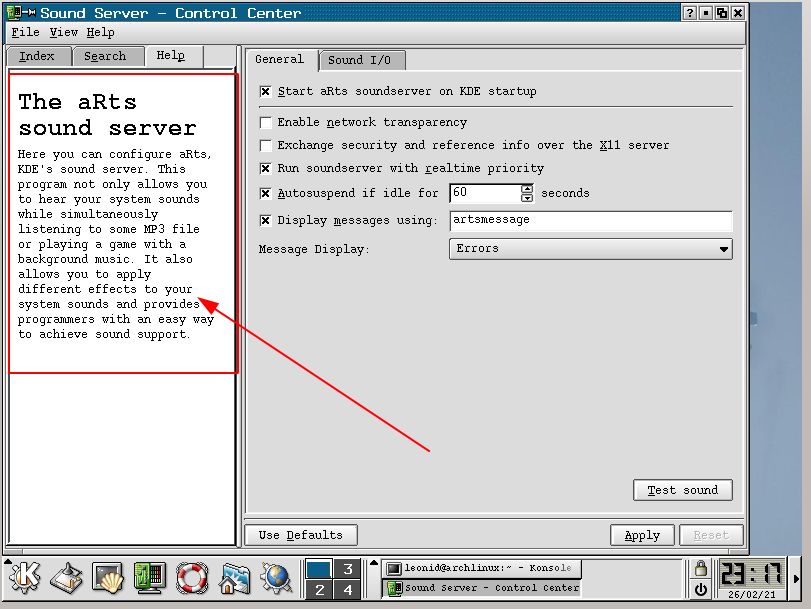Increase autosuspend seconds spinner up
Viewport: 811px width, 609px height.
[x=527, y=188]
